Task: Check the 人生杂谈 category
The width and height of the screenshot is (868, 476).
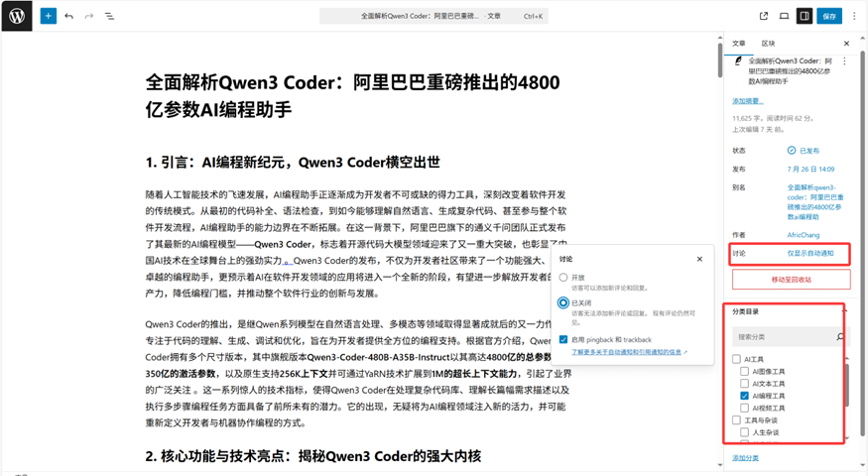Action: tap(745, 432)
